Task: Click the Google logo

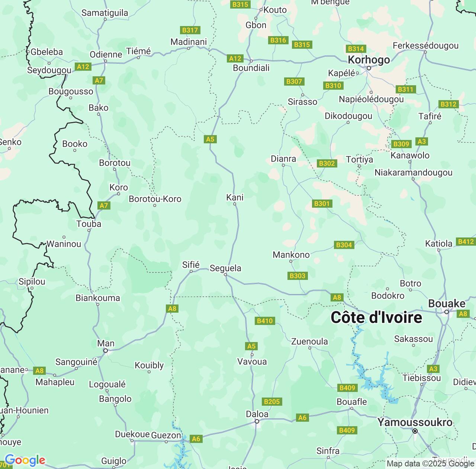Action: [25, 460]
